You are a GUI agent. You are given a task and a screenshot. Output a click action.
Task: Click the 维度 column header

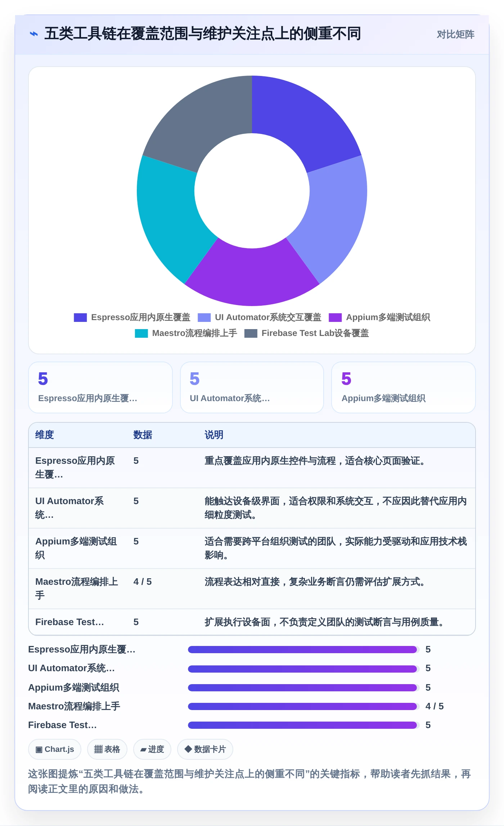[45, 435]
